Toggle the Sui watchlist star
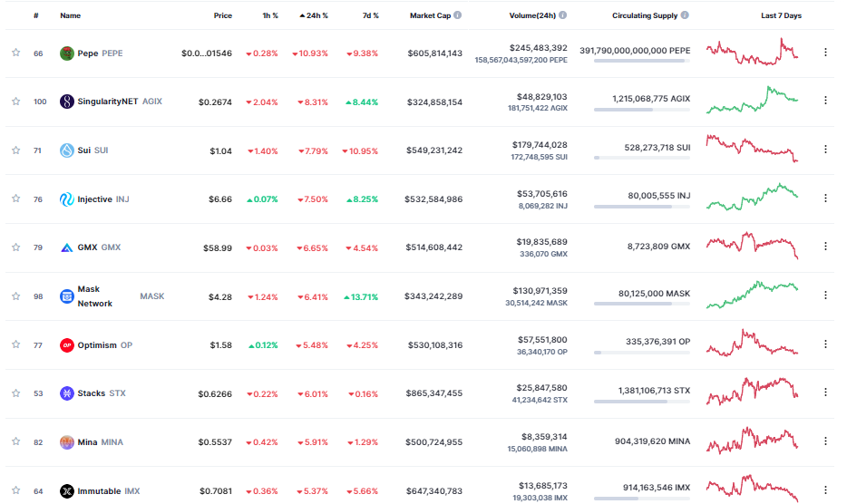Screen dimensions: 847x504 (x=16, y=150)
